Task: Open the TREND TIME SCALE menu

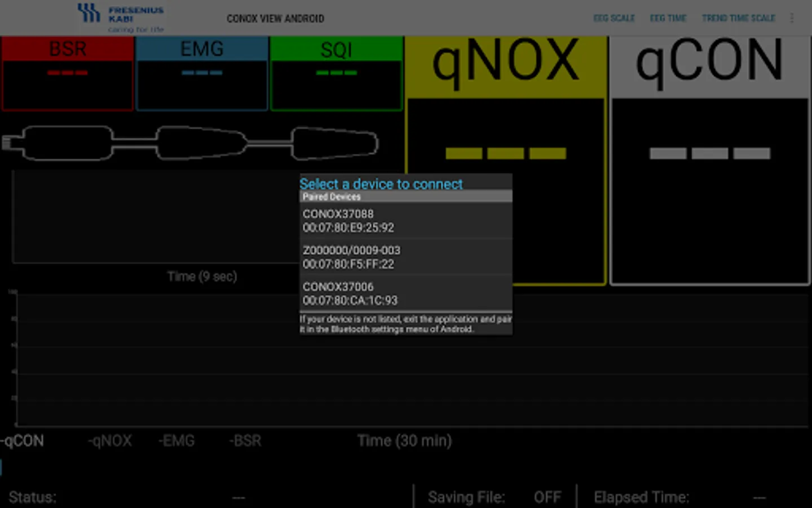Action: point(739,18)
